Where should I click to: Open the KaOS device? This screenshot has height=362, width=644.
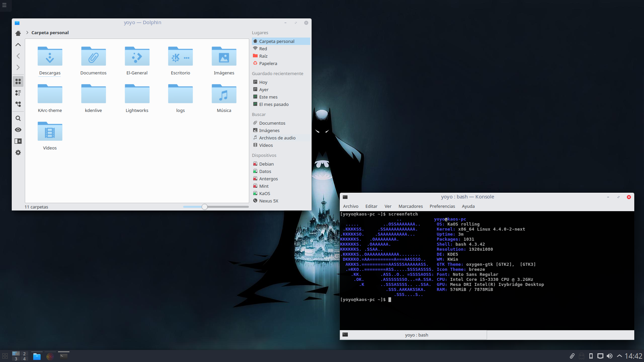tap(281, 193)
